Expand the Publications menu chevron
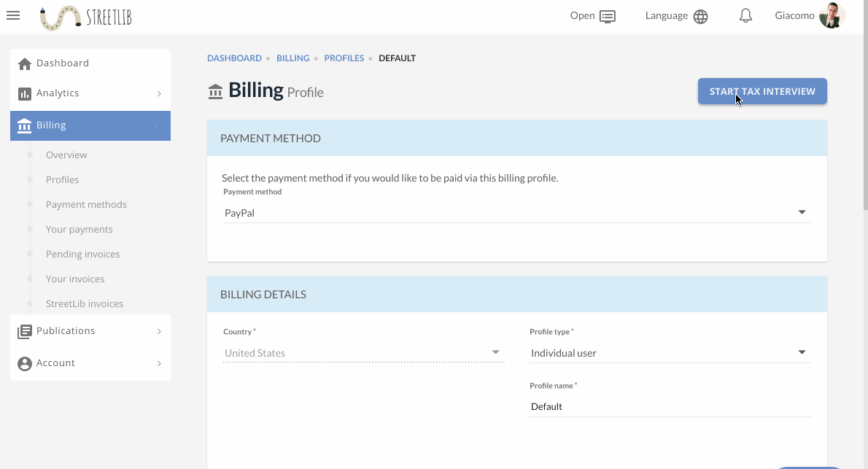This screenshot has width=868, height=469. pos(159,331)
